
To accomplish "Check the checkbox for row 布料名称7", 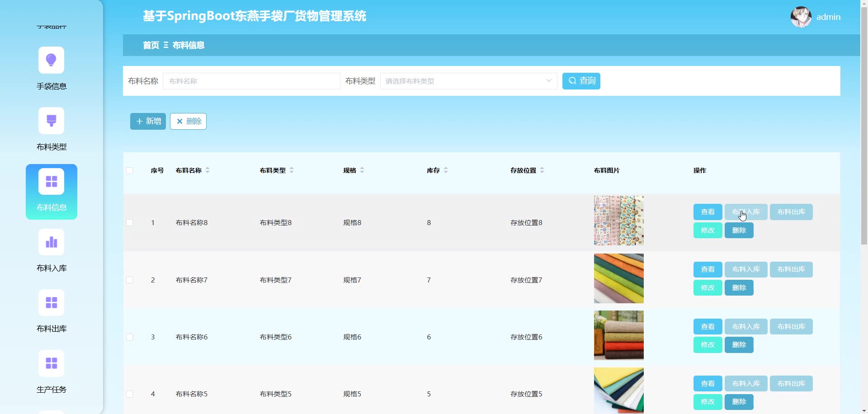I will click(x=130, y=280).
